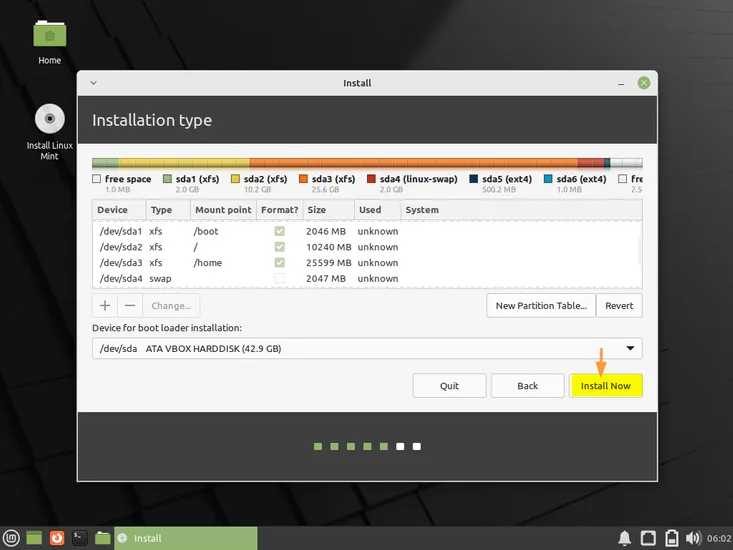Click the Install Now button
733x550 pixels.
pyautogui.click(x=606, y=386)
